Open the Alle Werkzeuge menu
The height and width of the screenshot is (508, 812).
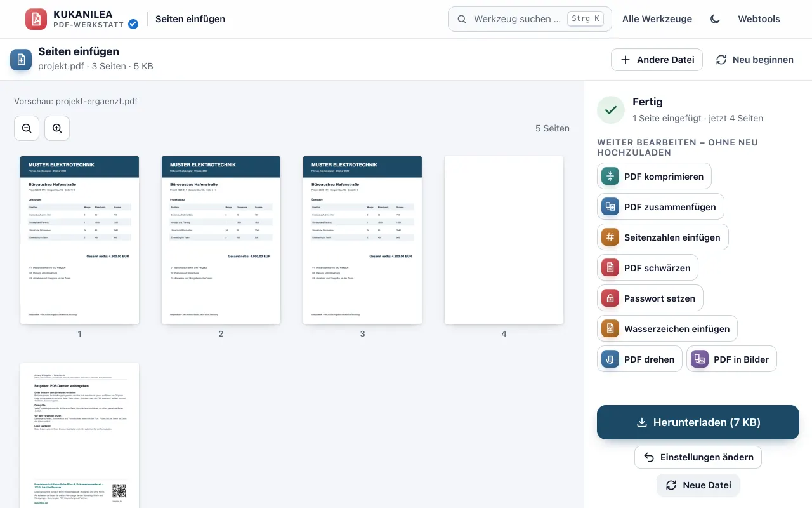click(x=657, y=19)
